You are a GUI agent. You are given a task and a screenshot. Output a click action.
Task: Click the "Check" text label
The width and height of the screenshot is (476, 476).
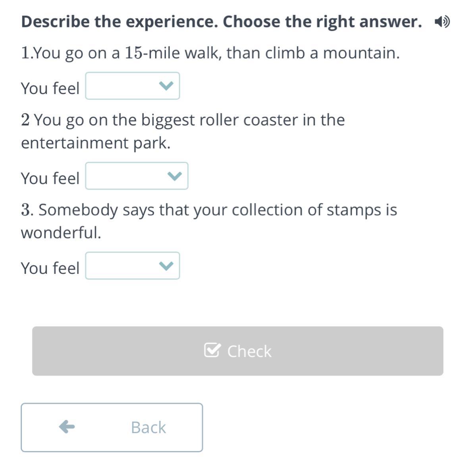click(249, 351)
